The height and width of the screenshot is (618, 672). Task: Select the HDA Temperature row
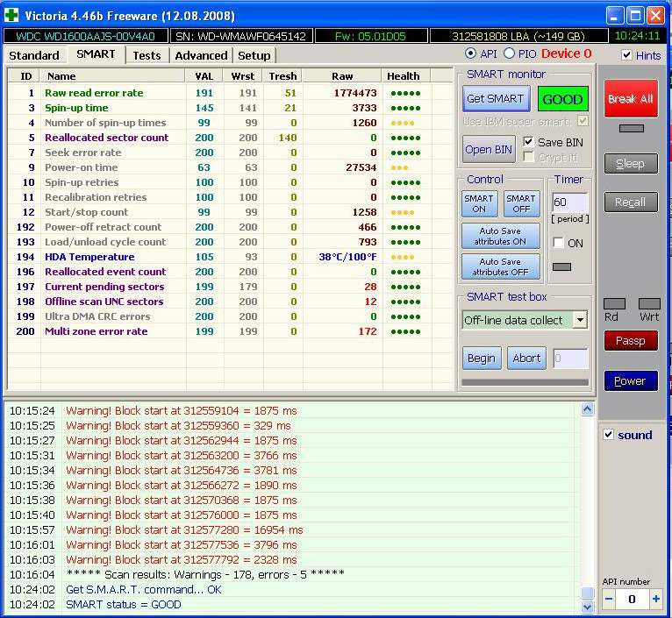click(x=231, y=257)
